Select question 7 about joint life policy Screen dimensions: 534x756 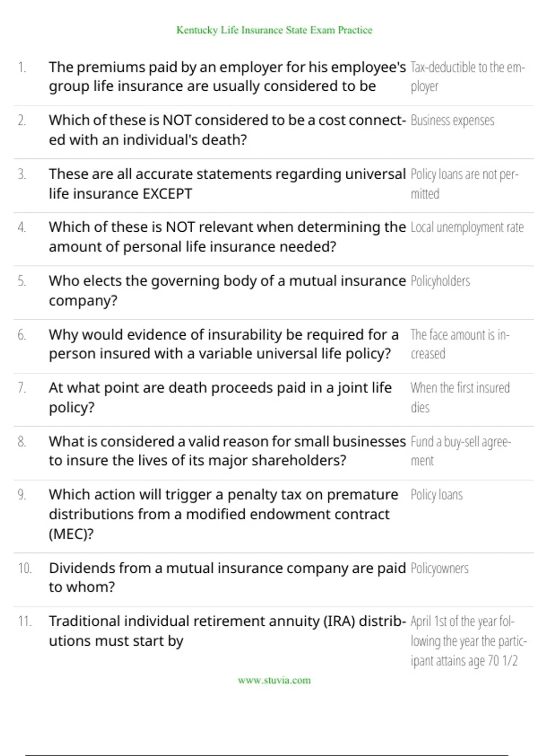[220, 397]
